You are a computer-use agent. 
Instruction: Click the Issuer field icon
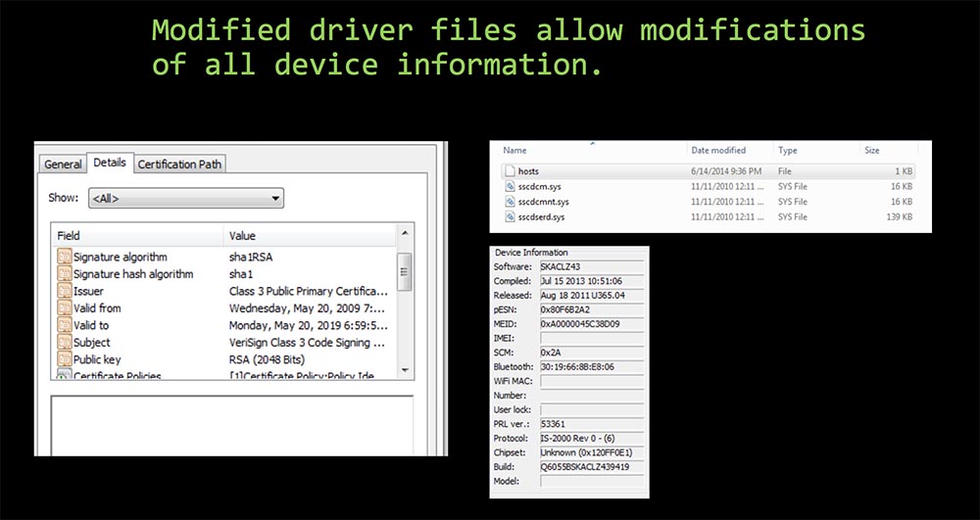pos(65,291)
